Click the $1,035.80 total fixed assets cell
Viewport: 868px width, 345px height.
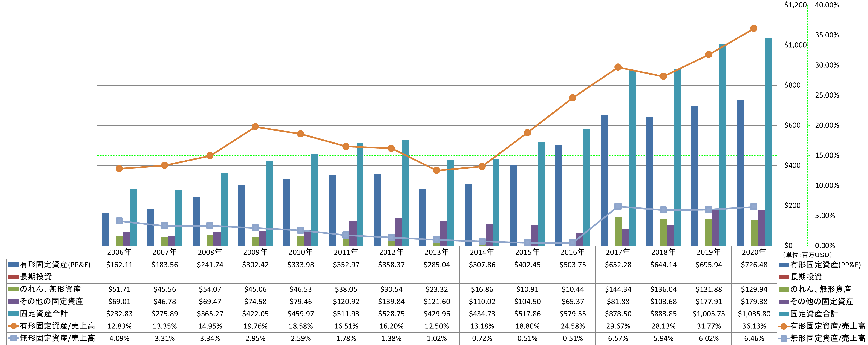pyautogui.click(x=754, y=314)
